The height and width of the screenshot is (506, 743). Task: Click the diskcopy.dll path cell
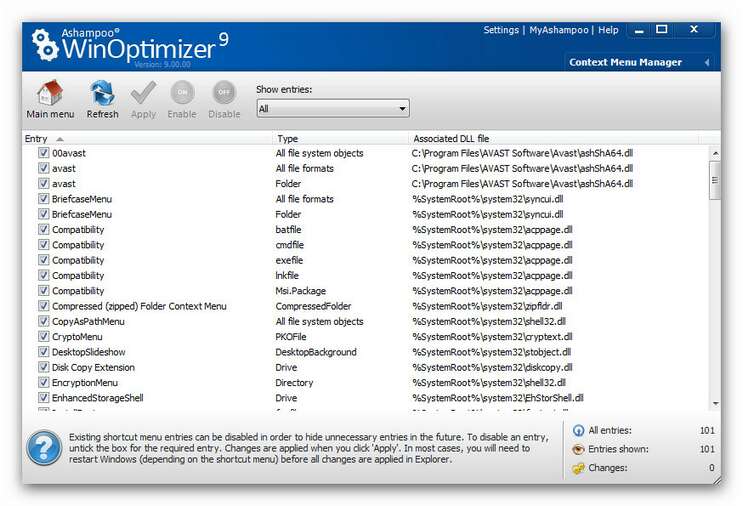point(492,367)
